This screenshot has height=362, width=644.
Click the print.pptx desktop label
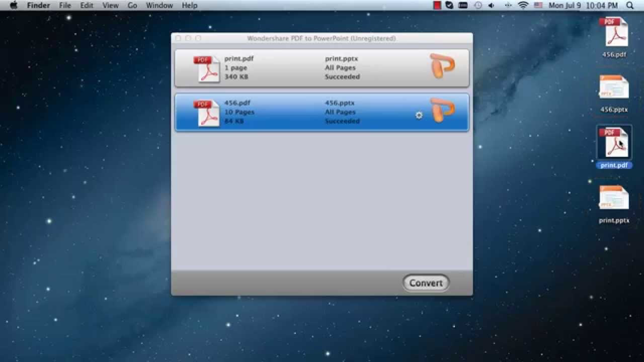[614, 220]
